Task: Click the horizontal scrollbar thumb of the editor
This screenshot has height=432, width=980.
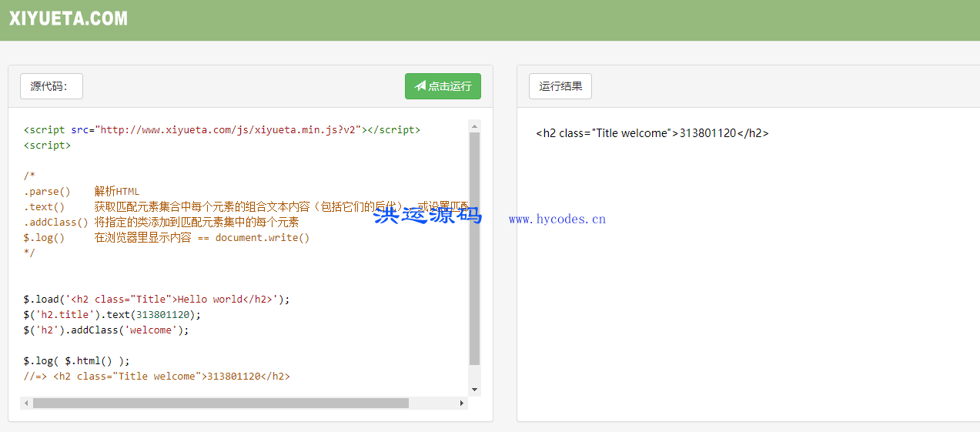Action: coord(221,403)
